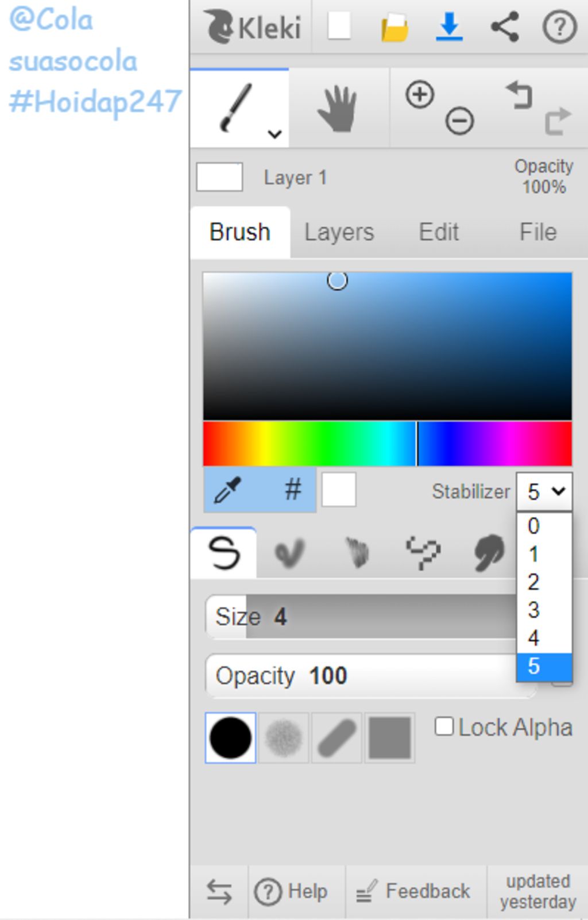Expand the brush tool chevron arrow

[275, 134]
